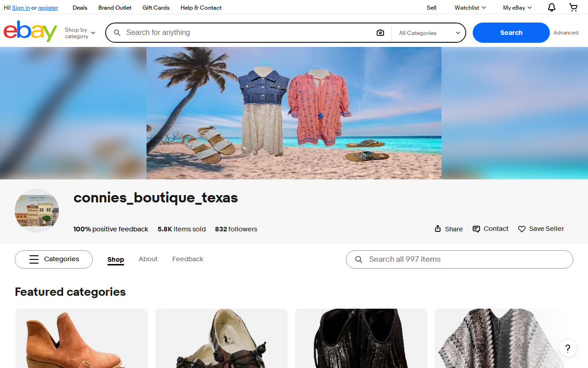
Task: Focus the Search for anything field
Action: [x=248, y=33]
